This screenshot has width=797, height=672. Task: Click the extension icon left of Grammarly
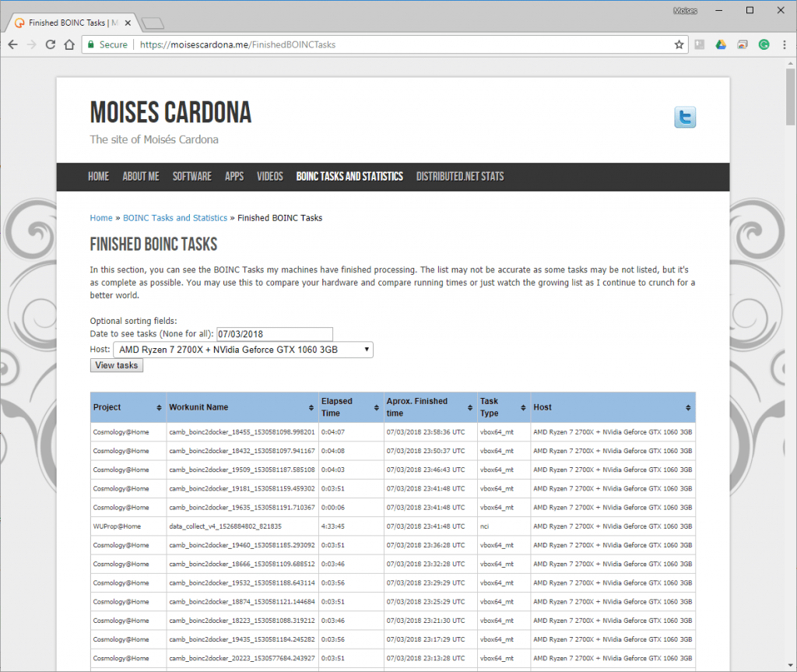click(x=743, y=44)
